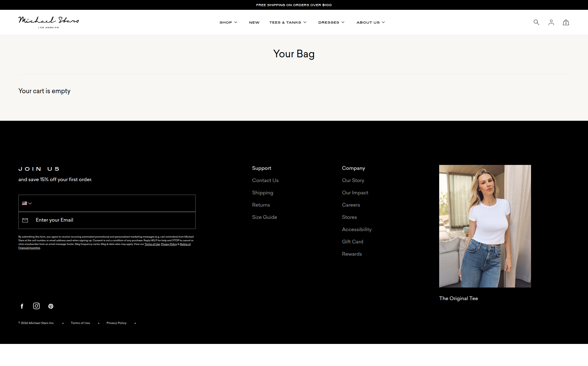The height and width of the screenshot is (366, 588).
Task: Click the Pinterest icon
Action: [x=51, y=306]
